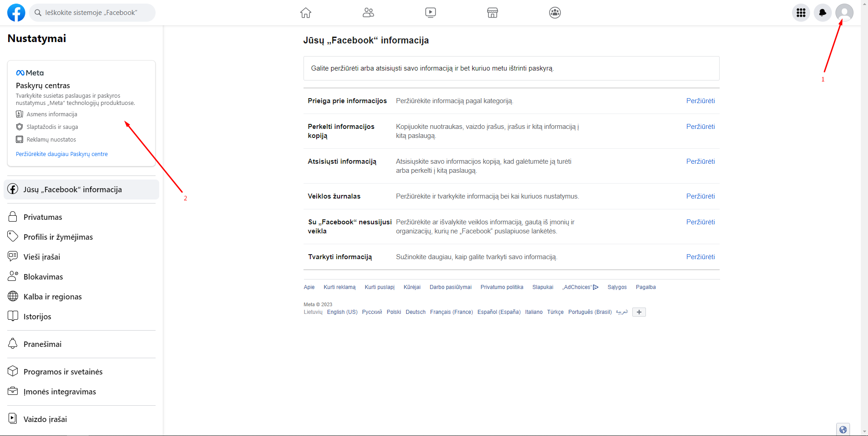The height and width of the screenshot is (436, 868).
Task: Click the Privatumas lock icon
Action: [x=13, y=217]
